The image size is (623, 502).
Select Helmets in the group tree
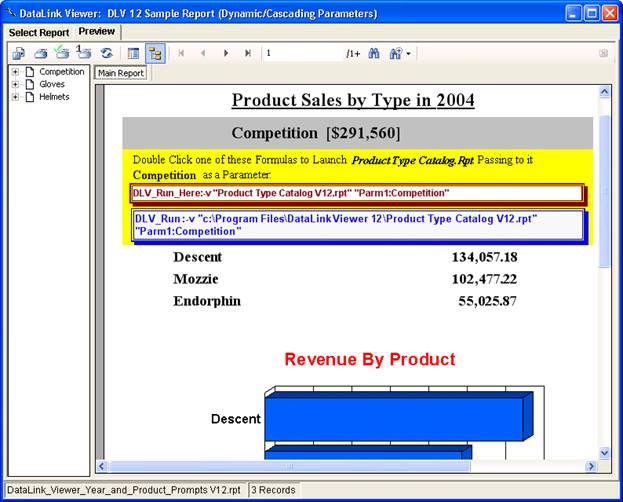[x=54, y=97]
